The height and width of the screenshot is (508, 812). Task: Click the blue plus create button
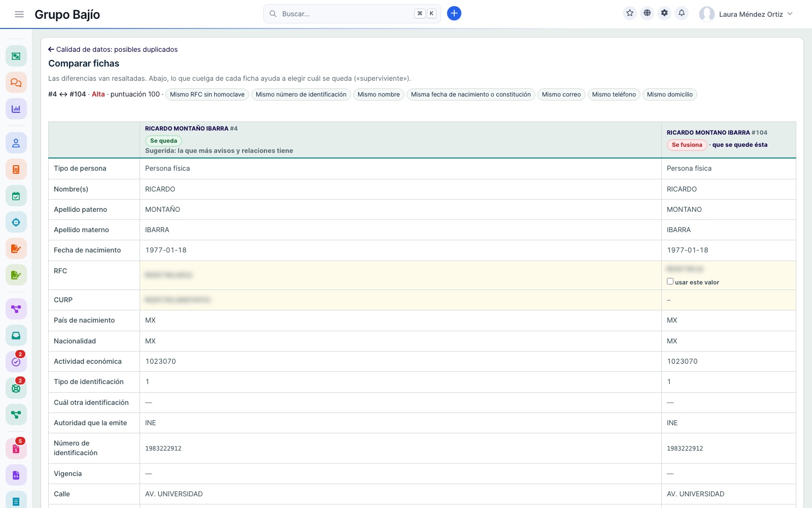(x=454, y=14)
